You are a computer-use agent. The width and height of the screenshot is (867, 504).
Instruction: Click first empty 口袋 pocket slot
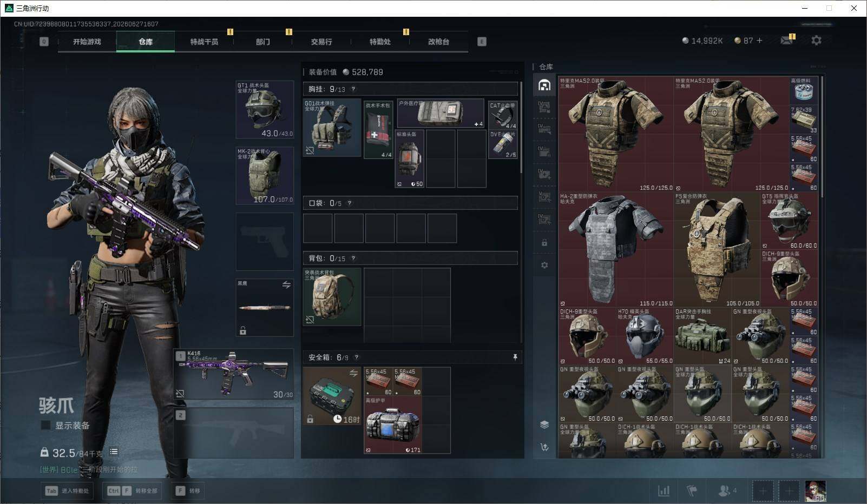(x=318, y=228)
